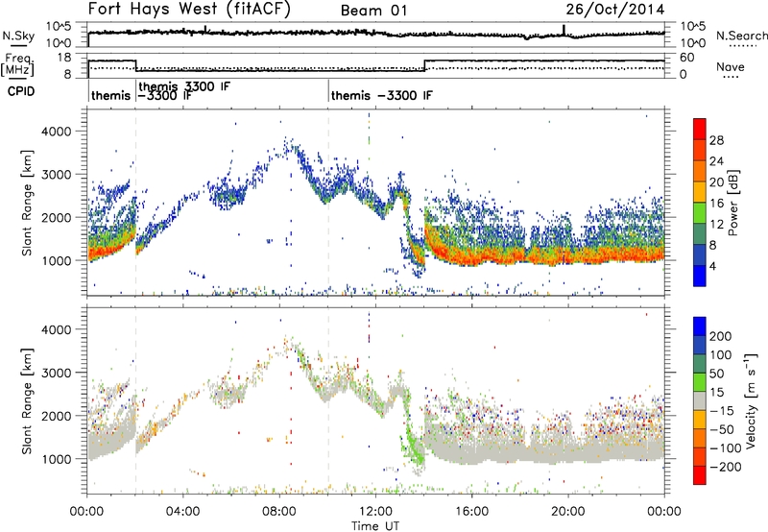768x532 pixels.
Task: Click the 'Freq. [MHz]' axis label
Action: coord(18,64)
